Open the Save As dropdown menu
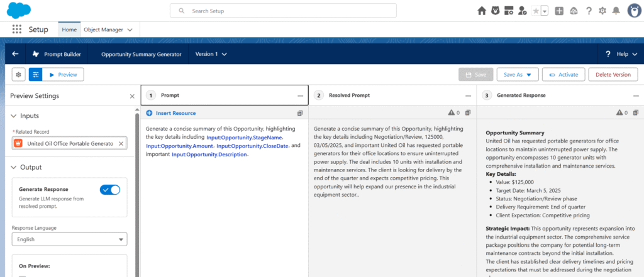 518,75
